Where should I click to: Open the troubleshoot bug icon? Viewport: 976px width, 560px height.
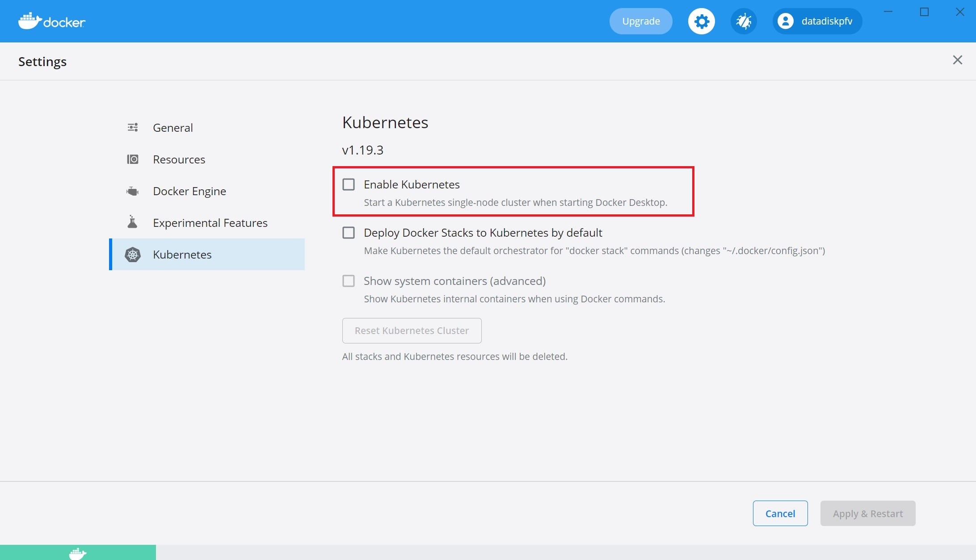coord(744,21)
